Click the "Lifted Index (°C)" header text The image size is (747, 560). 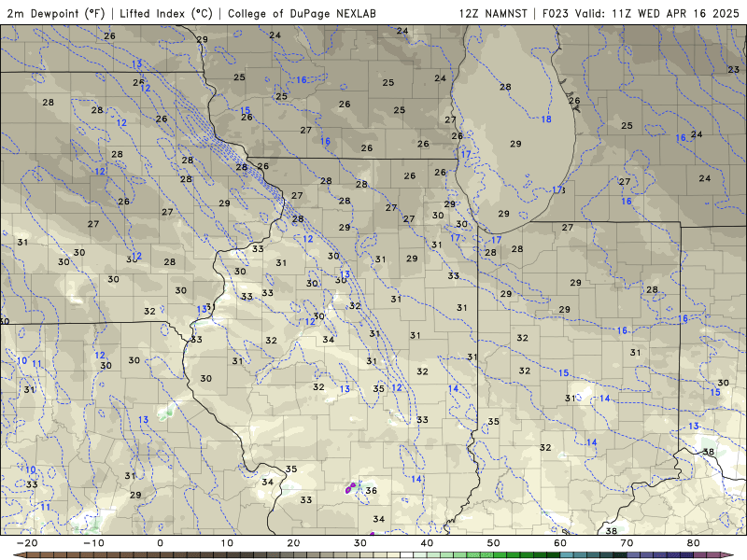point(166,13)
